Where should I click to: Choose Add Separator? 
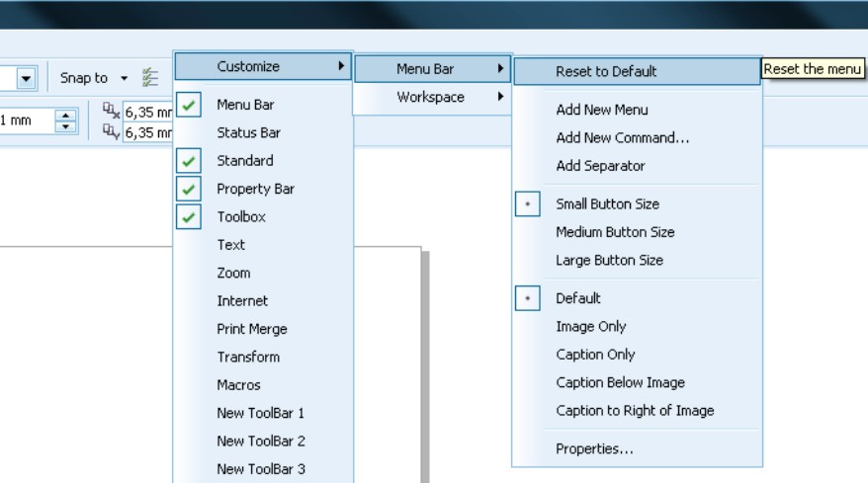(638, 166)
